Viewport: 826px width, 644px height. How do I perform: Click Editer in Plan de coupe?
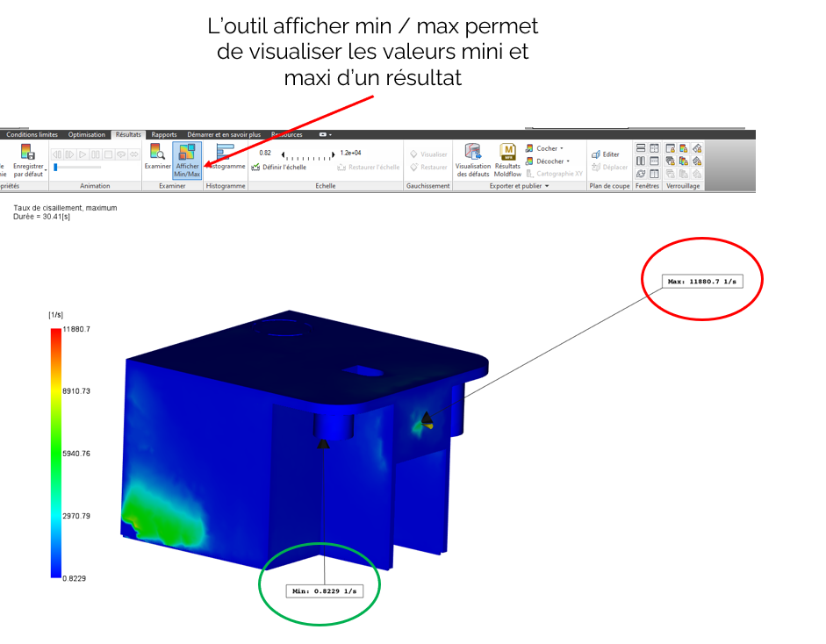click(x=609, y=154)
